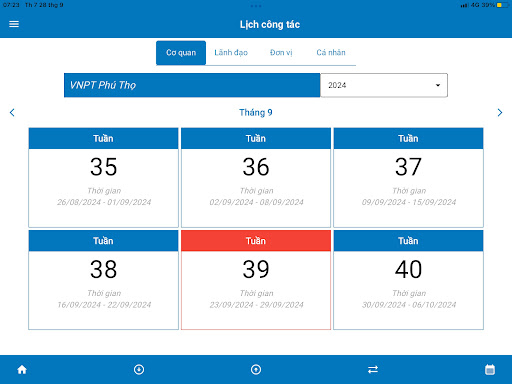The image size is (512, 384).
Task: Switch to the Lãnh đạo tab
Action: tap(231, 53)
